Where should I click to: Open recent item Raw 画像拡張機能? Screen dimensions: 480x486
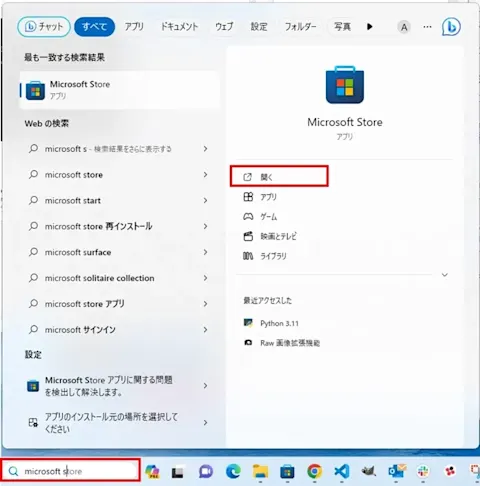[282, 343]
